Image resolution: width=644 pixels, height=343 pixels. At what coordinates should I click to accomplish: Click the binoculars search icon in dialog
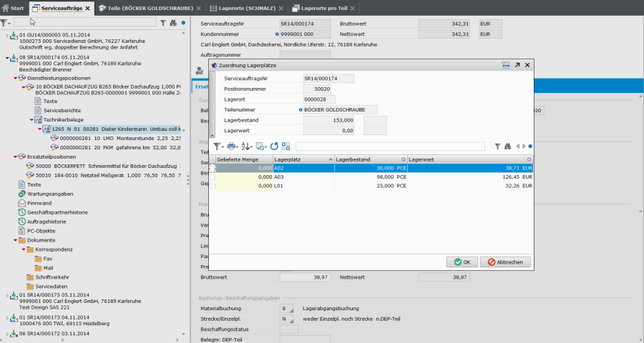click(509, 146)
